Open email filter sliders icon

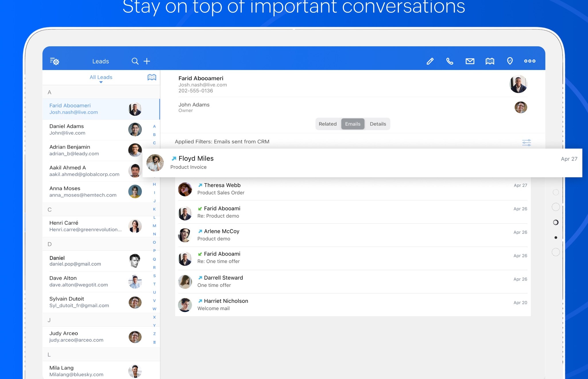click(526, 142)
